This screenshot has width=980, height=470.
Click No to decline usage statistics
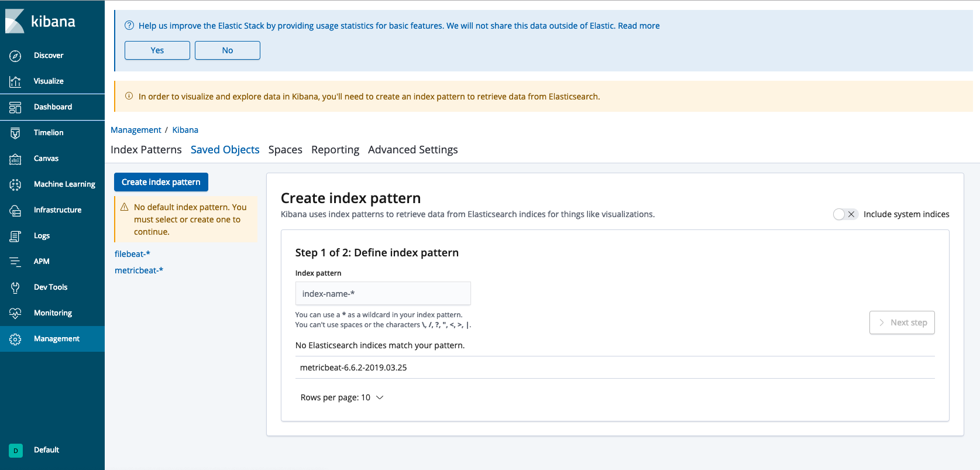[228, 50]
